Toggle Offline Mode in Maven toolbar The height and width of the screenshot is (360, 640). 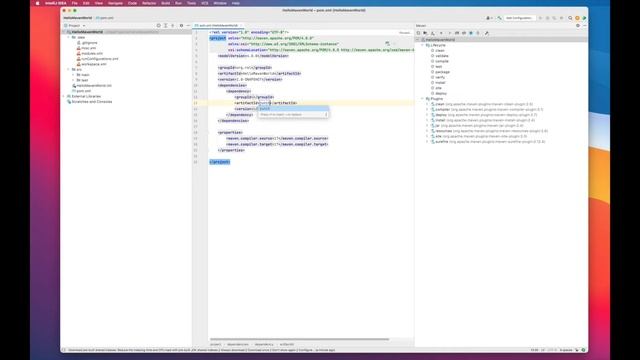464,33
